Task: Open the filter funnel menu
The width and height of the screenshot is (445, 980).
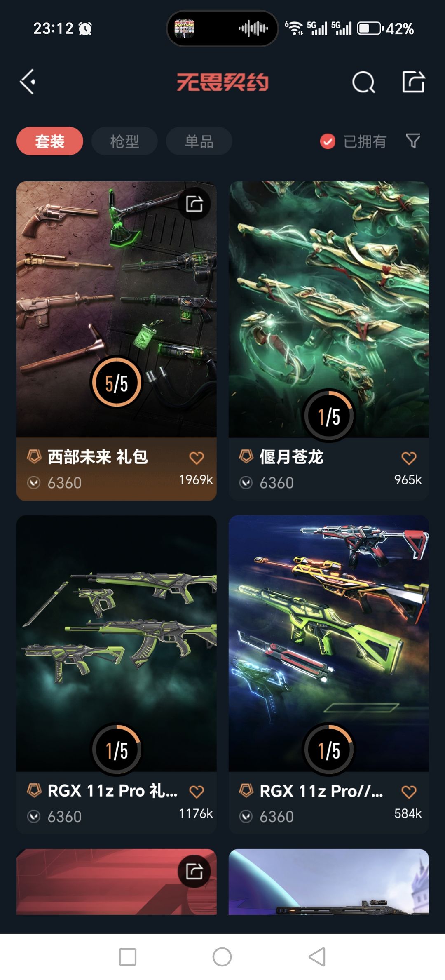Action: [x=413, y=141]
